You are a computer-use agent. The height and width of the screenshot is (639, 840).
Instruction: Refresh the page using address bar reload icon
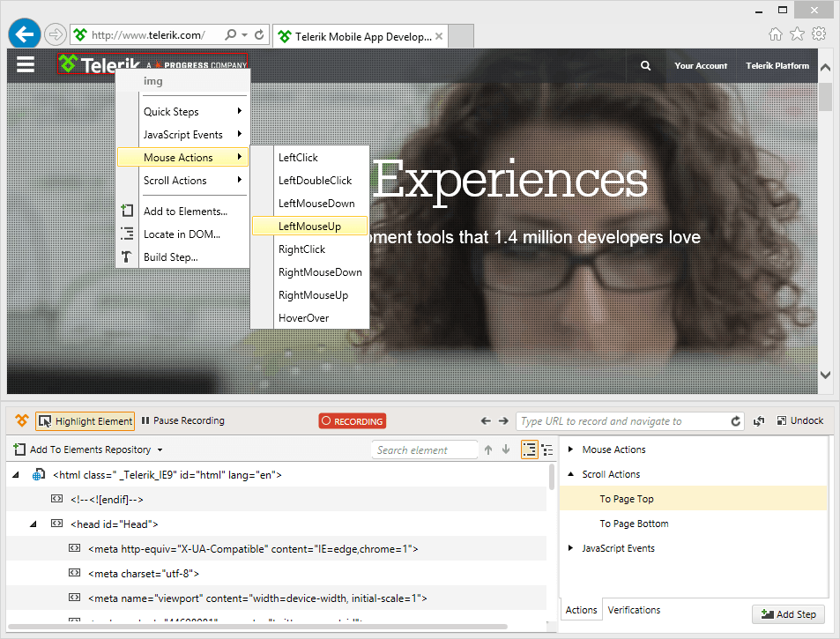tap(259, 35)
